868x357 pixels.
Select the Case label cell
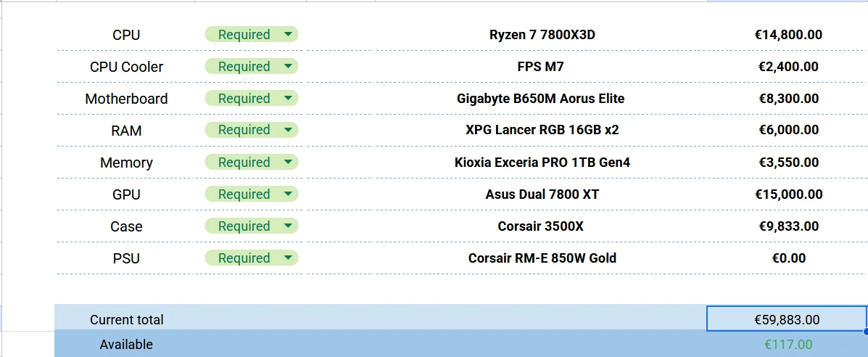[126, 226]
